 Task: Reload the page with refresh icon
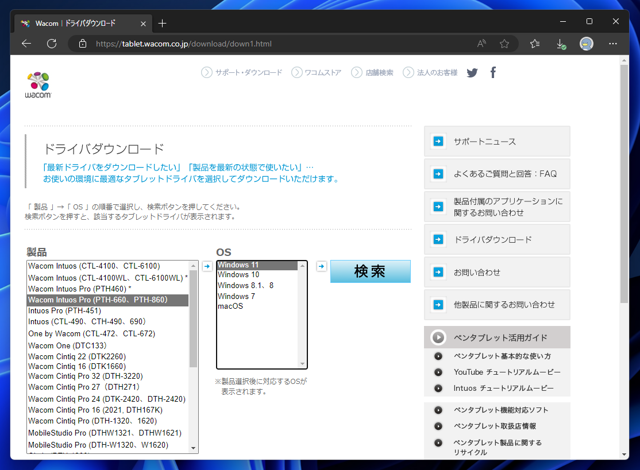coord(52,44)
